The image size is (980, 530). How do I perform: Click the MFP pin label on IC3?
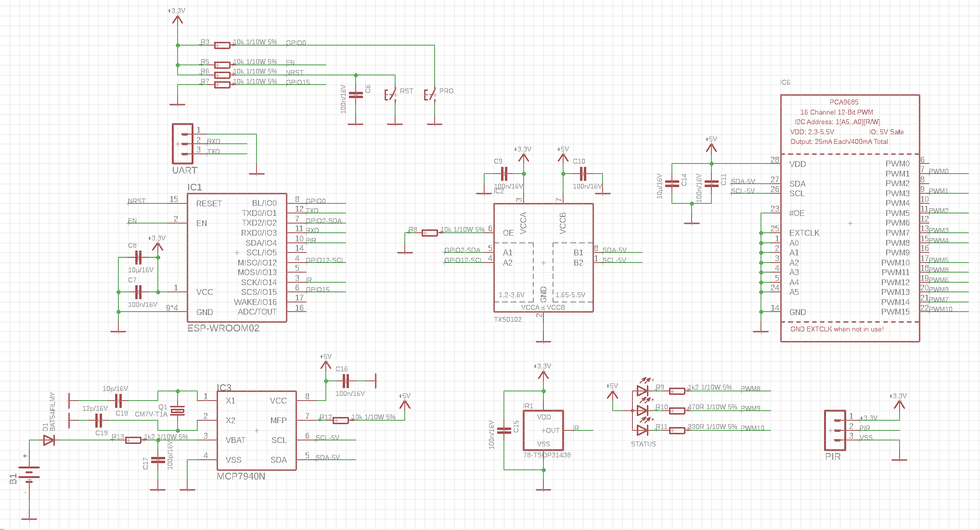[278, 420]
